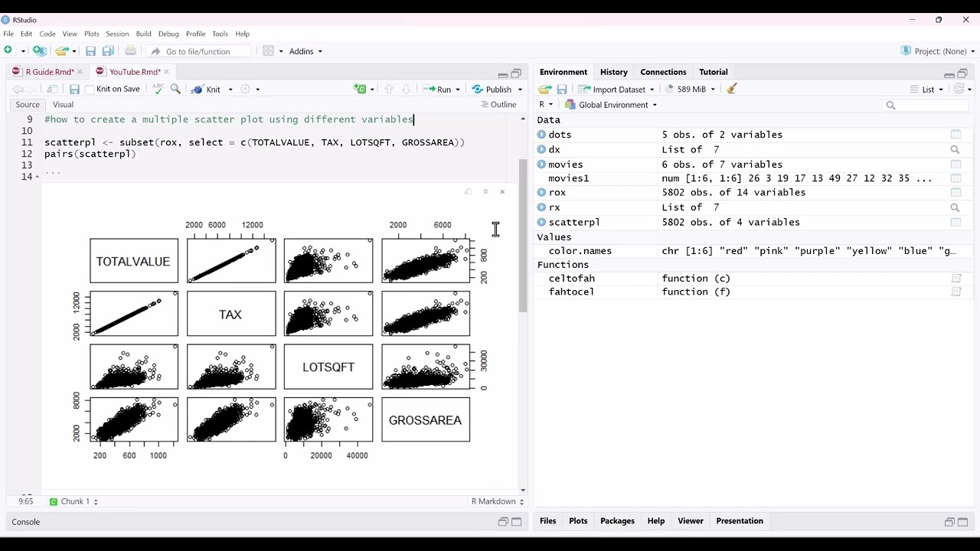Open the Session menu
The width and height of the screenshot is (980, 551).
click(x=117, y=34)
